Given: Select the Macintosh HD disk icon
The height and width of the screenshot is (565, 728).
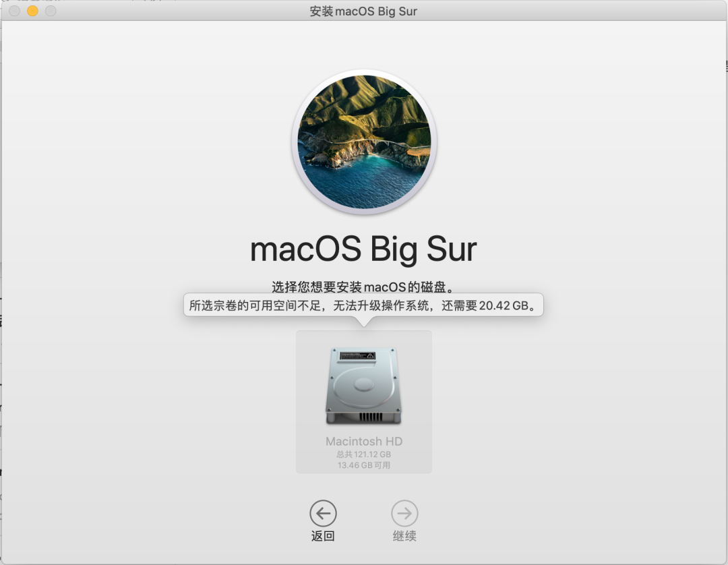Looking at the screenshot, I should pyautogui.click(x=363, y=386).
